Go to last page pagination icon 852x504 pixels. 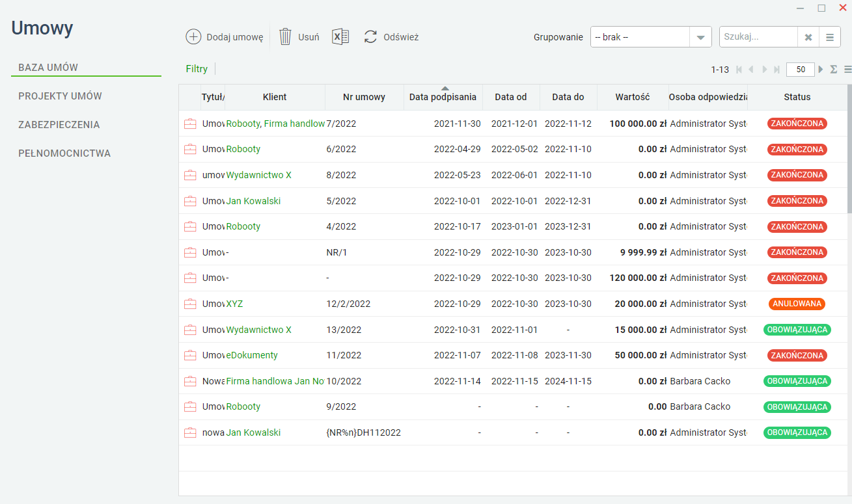click(x=776, y=70)
